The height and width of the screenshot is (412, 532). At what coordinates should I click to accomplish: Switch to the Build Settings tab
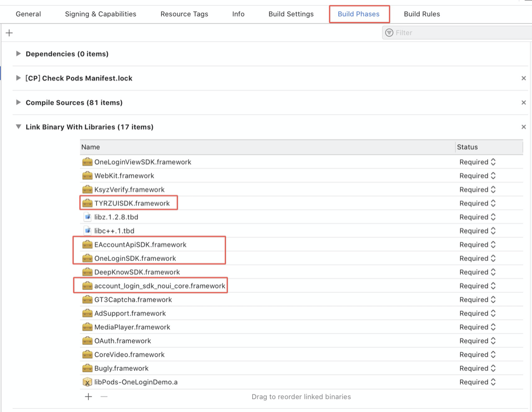pyautogui.click(x=290, y=14)
